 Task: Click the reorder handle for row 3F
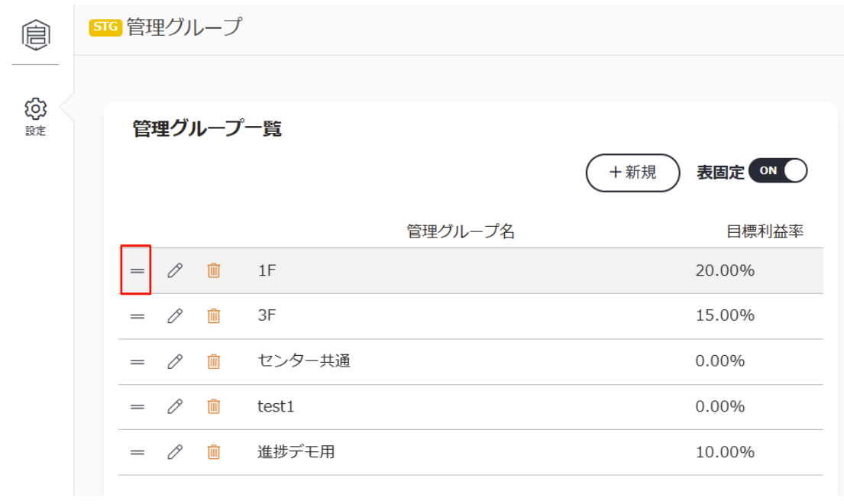click(137, 316)
